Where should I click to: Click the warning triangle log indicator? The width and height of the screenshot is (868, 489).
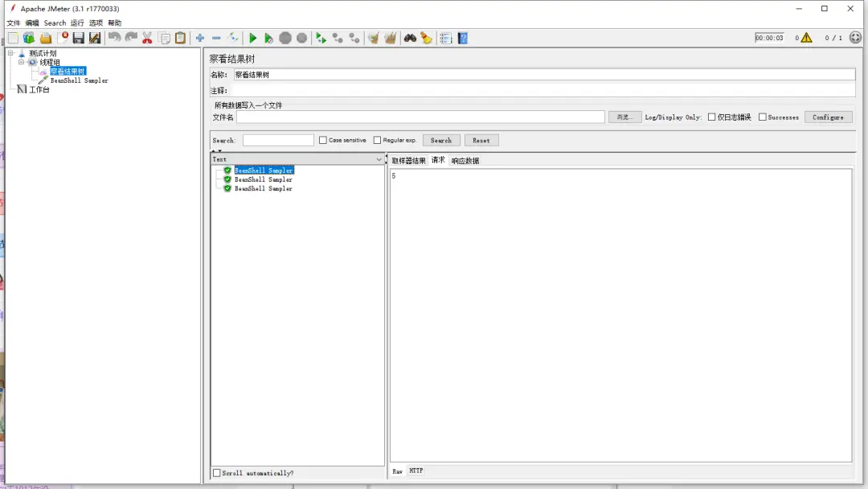(x=807, y=38)
